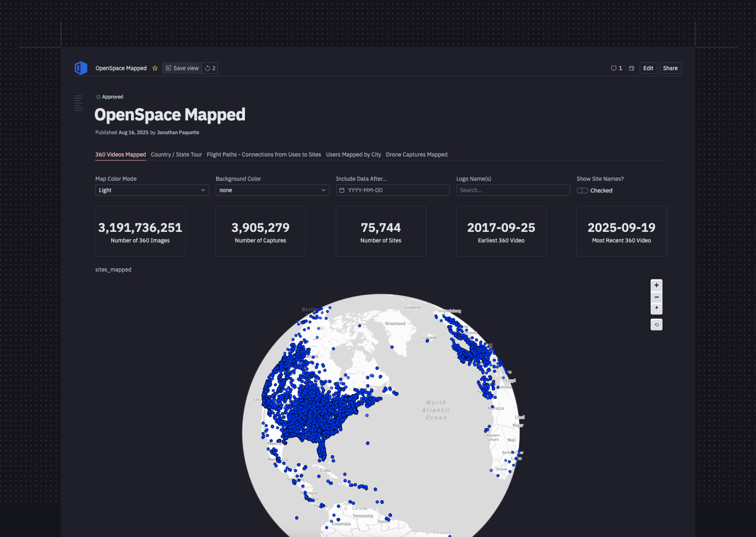Open the Map Color Mode dropdown
This screenshot has width=756, height=537.
click(151, 190)
